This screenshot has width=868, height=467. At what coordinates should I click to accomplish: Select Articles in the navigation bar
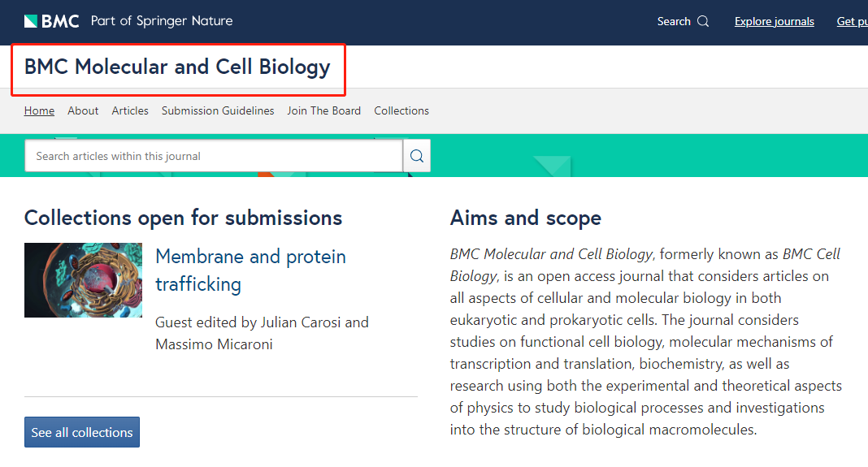[130, 110]
